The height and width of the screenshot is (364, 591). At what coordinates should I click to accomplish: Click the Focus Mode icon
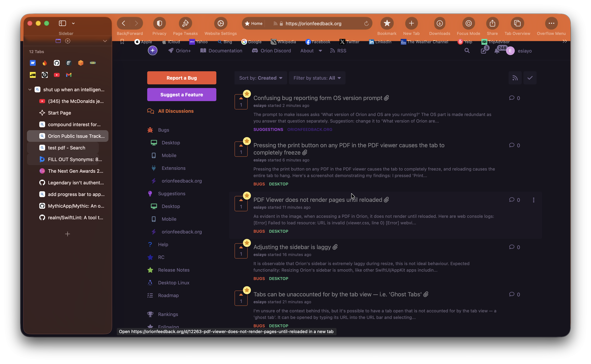pos(468,23)
